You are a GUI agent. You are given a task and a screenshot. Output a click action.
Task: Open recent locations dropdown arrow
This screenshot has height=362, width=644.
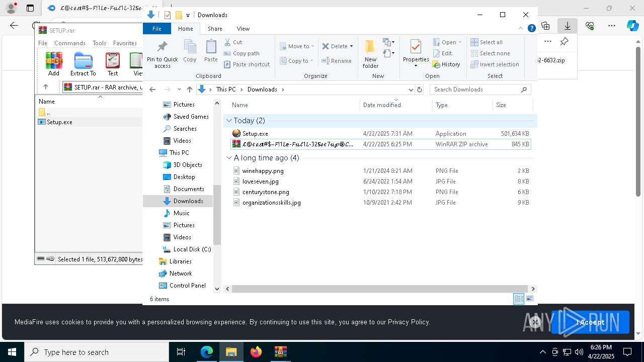179,89
